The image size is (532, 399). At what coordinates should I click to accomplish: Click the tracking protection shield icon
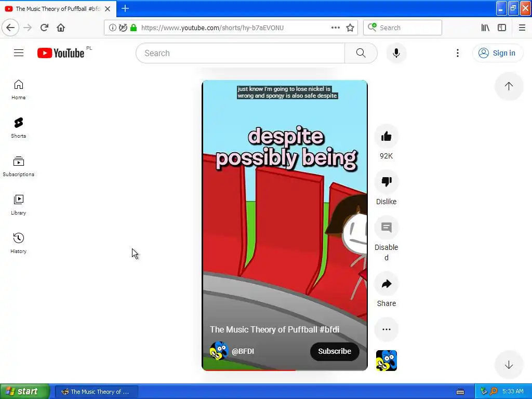pyautogui.click(x=123, y=28)
